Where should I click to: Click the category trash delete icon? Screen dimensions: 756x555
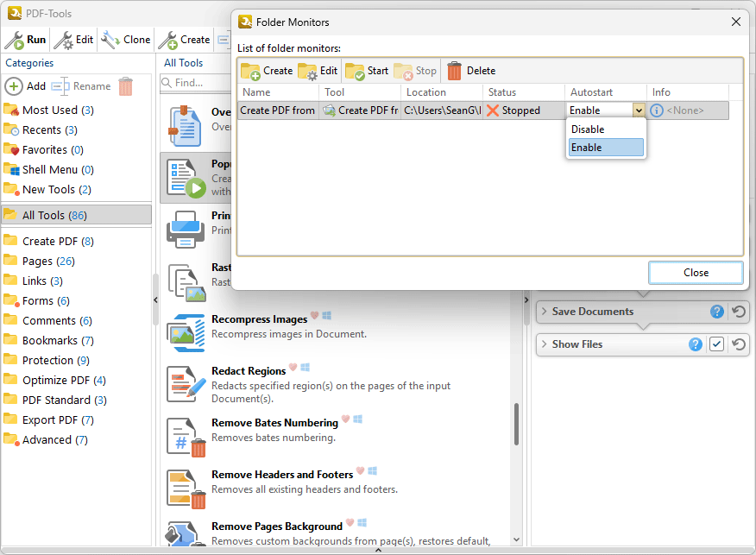[x=125, y=86]
